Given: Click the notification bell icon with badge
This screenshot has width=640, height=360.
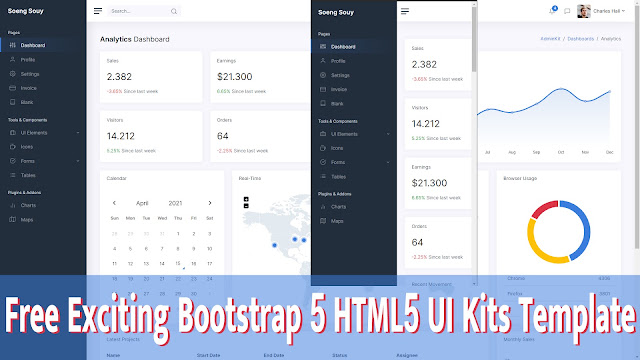Looking at the screenshot, I should tap(552, 11).
